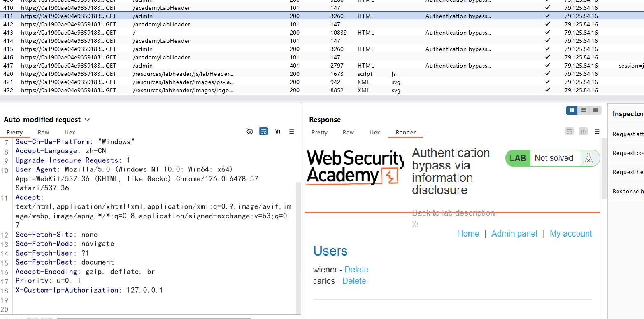Open the response pane hamburger menu
The image size is (644, 319).
[597, 131]
